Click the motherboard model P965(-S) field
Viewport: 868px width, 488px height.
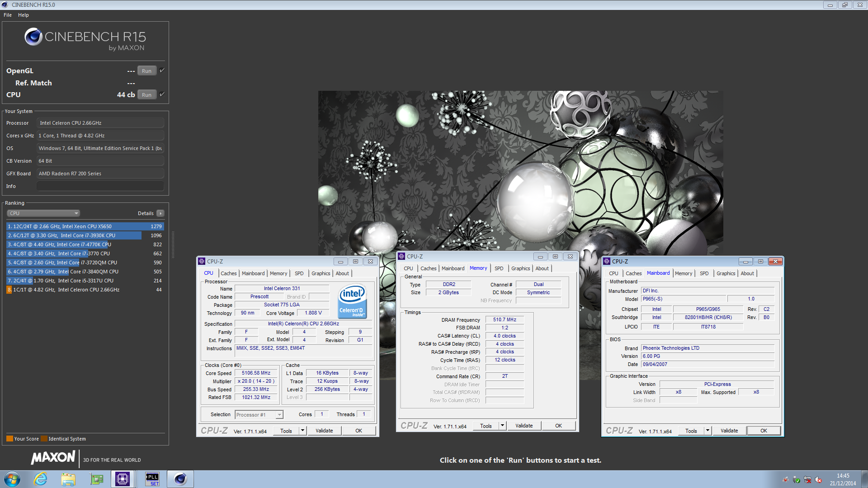click(x=683, y=299)
